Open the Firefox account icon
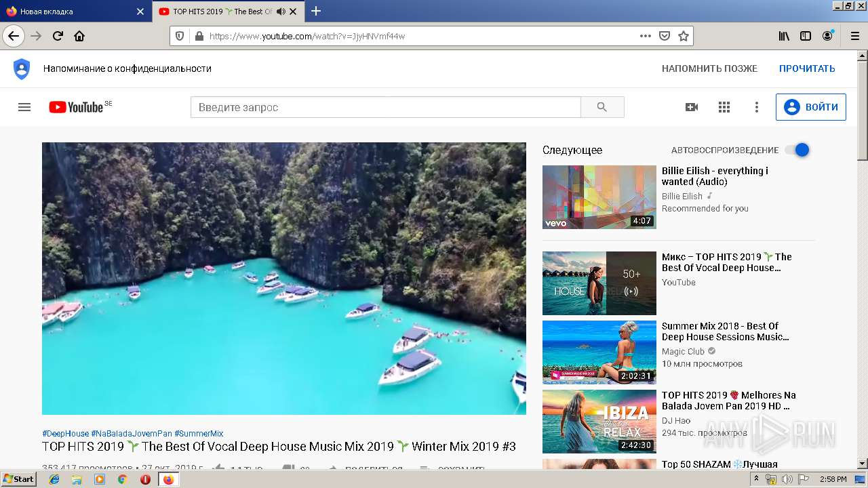868x488 pixels. pos(827,36)
